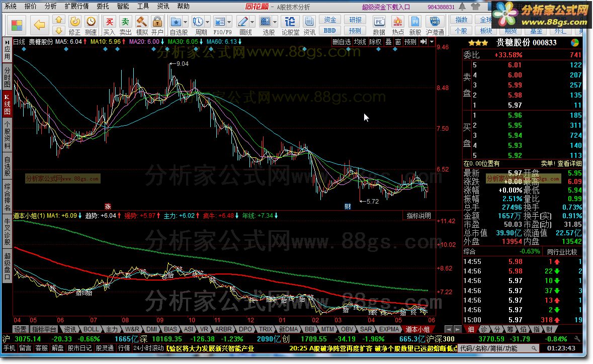Viewport: 593px width, 364px height.
Task: Open the 选股 stock picker icon
Action: tap(266, 22)
